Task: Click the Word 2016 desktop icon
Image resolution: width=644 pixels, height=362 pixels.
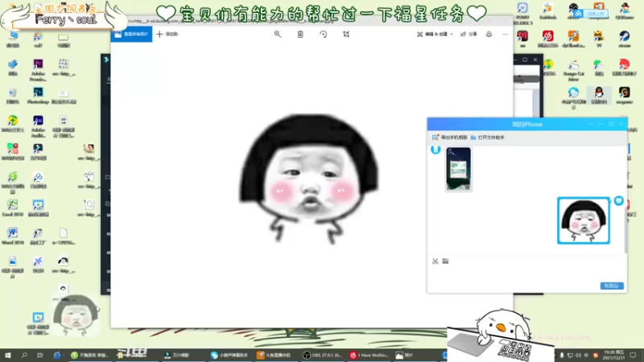Action: 12,237
